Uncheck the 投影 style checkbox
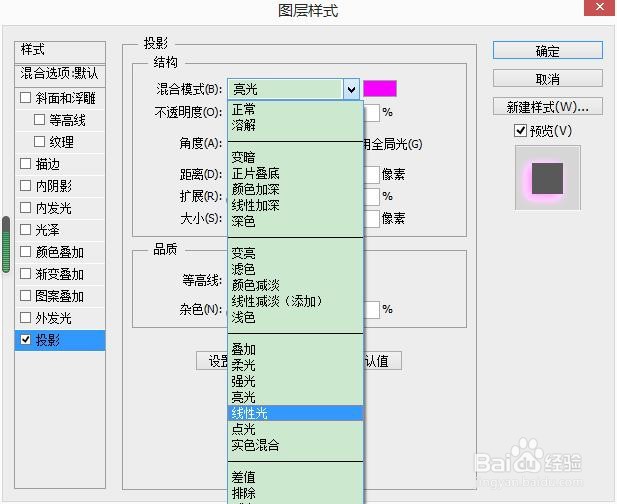 coord(26,340)
